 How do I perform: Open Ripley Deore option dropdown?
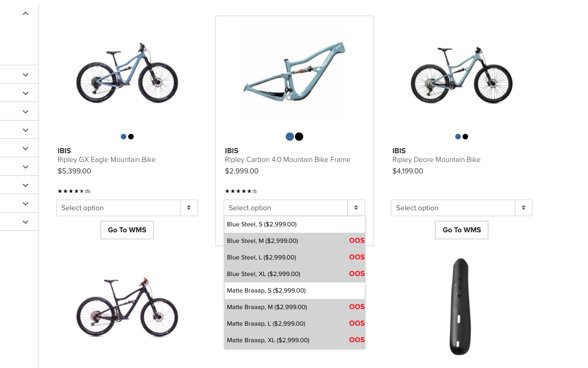(462, 208)
